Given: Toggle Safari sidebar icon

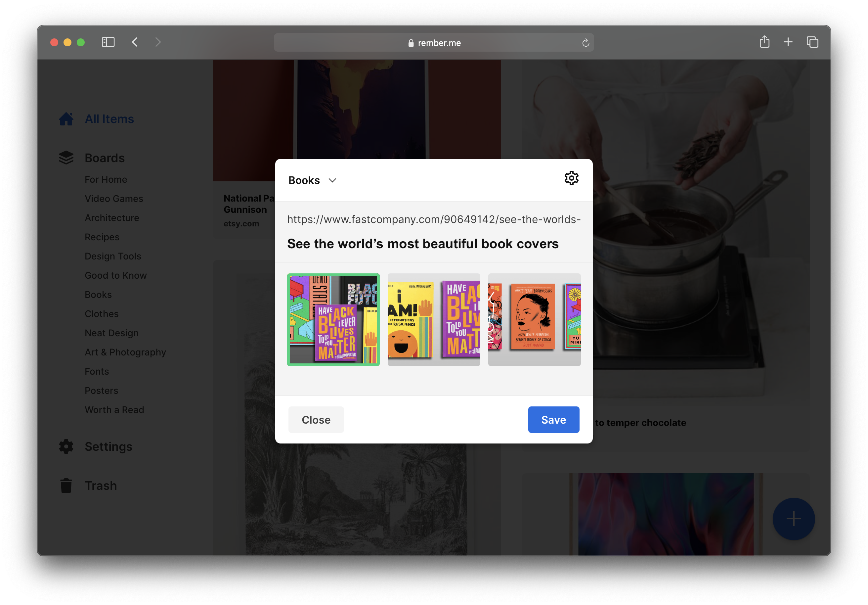Looking at the screenshot, I should point(108,42).
